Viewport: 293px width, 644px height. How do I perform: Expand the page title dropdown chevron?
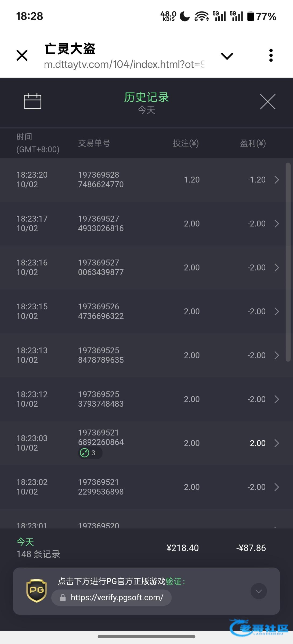[x=227, y=56]
